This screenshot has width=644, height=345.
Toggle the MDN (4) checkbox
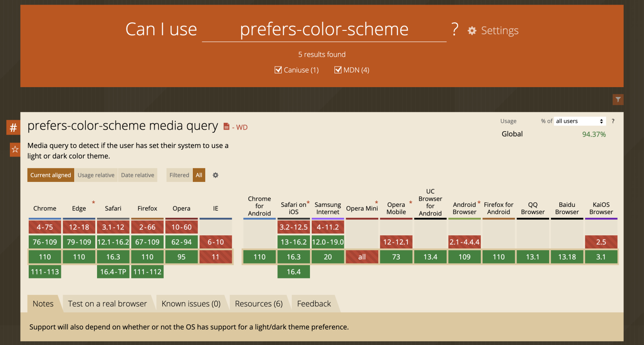click(338, 70)
